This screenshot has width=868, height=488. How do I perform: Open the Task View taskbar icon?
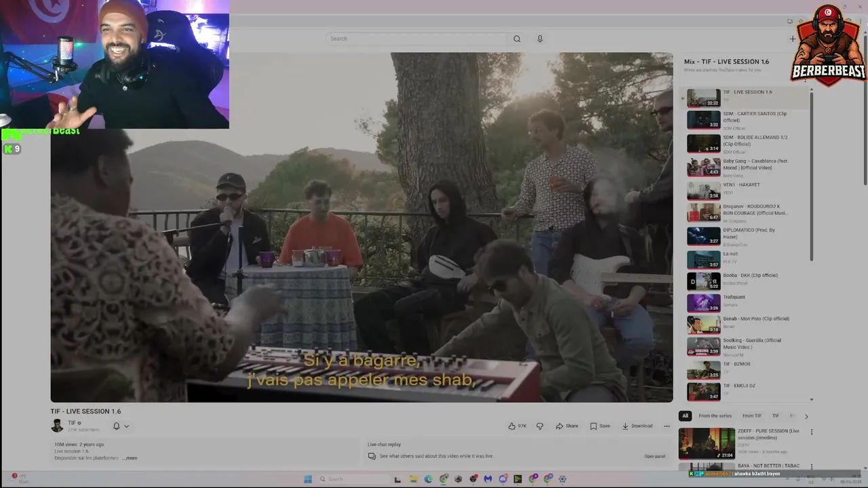(x=397, y=479)
